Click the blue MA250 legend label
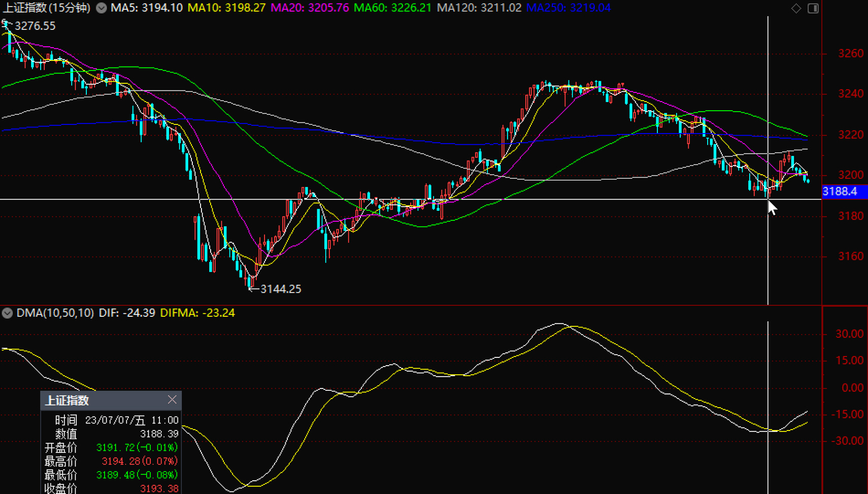The width and height of the screenshot is (868, 494). pos(568,8)
